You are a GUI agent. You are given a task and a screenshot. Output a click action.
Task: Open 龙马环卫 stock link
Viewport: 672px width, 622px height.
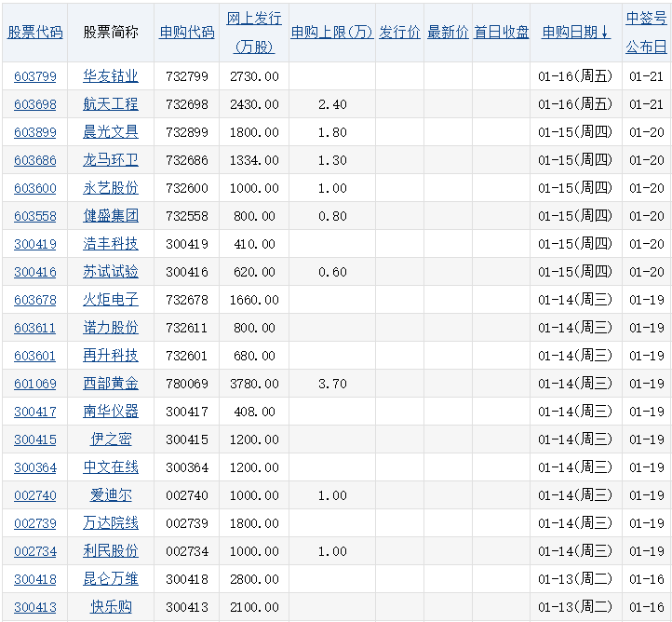click(x=111, y=160)
